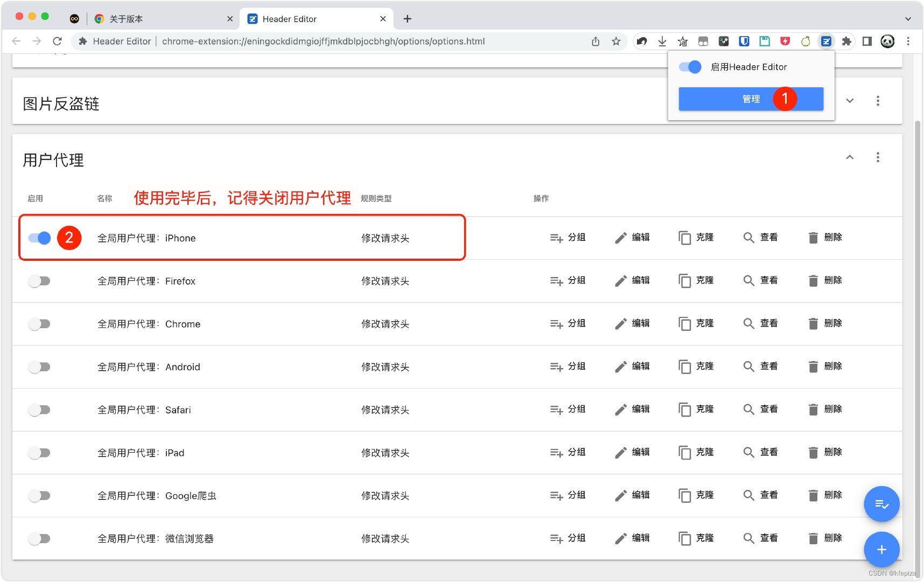Enable the Safari user agent toggle
This screenshot has height=582, width=924.
point(39,410)
